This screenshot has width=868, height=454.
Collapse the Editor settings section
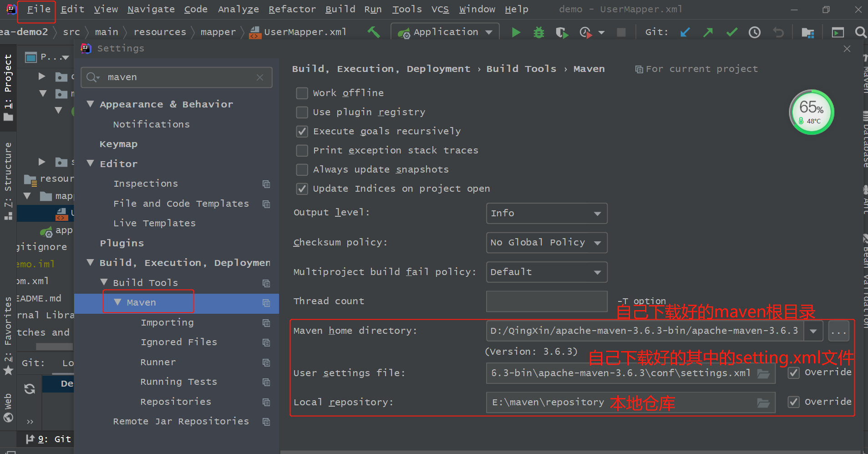[x=91, y=164]
